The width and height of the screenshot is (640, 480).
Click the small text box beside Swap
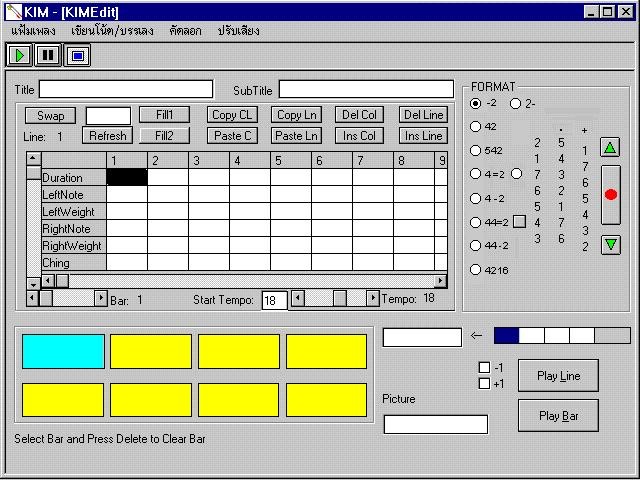(108, 116)
